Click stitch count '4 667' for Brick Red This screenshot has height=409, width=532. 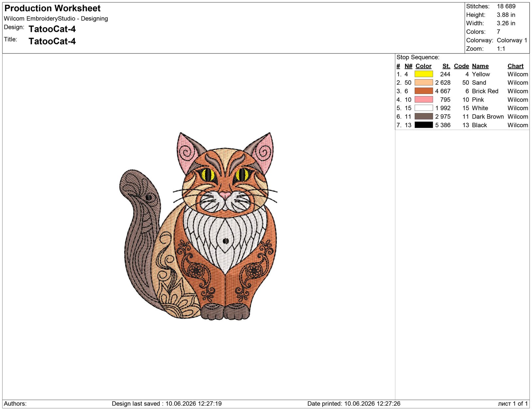(443, 91)
